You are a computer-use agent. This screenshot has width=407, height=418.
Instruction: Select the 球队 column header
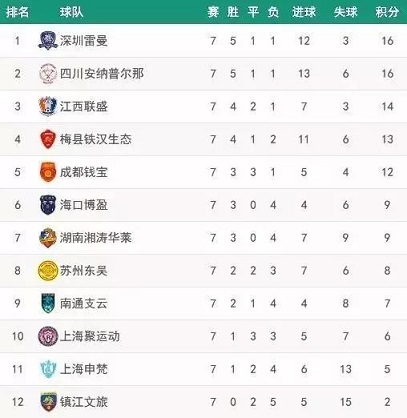pos(71,12)
